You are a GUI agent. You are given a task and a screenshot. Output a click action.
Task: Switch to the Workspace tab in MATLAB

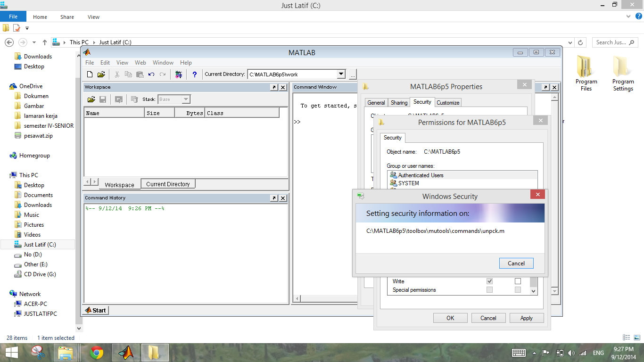tap(120, 185)
